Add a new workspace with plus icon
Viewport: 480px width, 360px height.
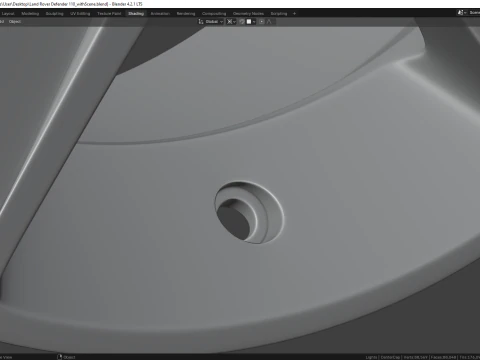click(294, 14)
